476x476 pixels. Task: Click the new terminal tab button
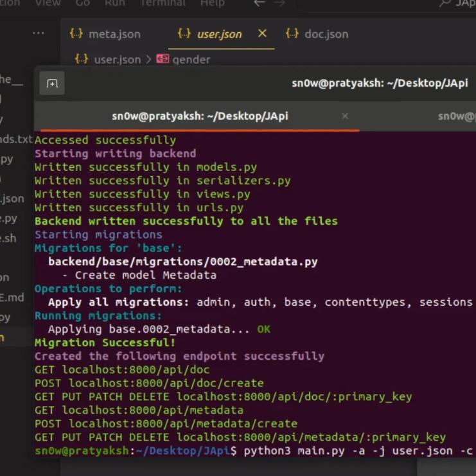click(52, 84)
